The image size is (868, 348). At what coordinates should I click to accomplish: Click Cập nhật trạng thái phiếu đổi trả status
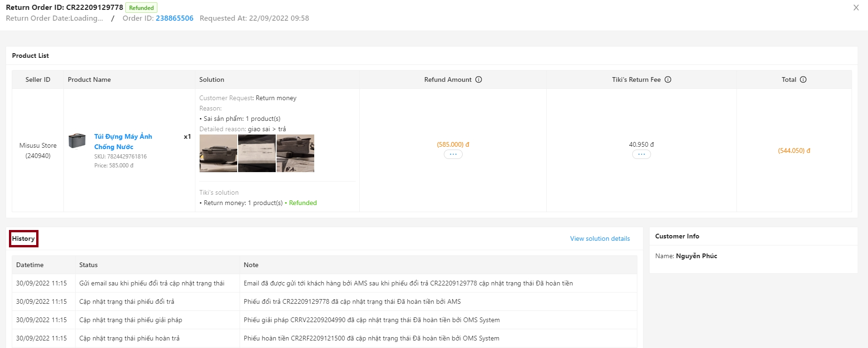(x=127, y=301)
